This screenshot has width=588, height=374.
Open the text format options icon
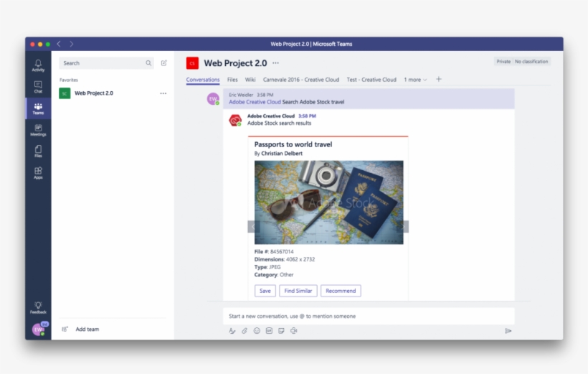[x=232, y=331]
